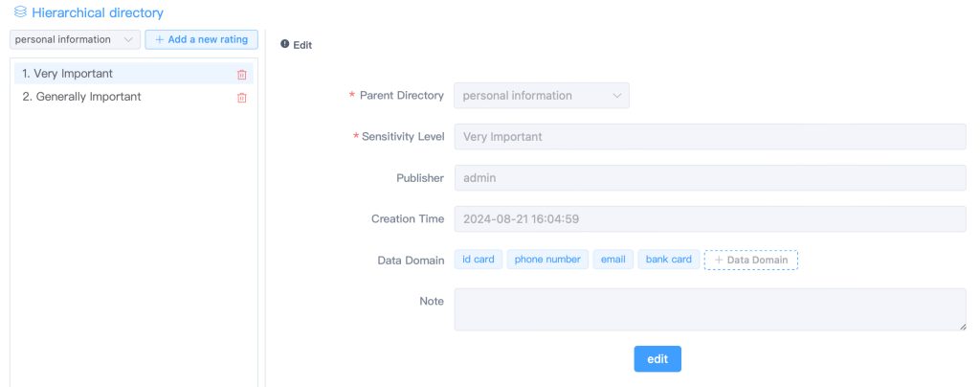
Task: Click the phone number tag
Action: click(547, 260)
